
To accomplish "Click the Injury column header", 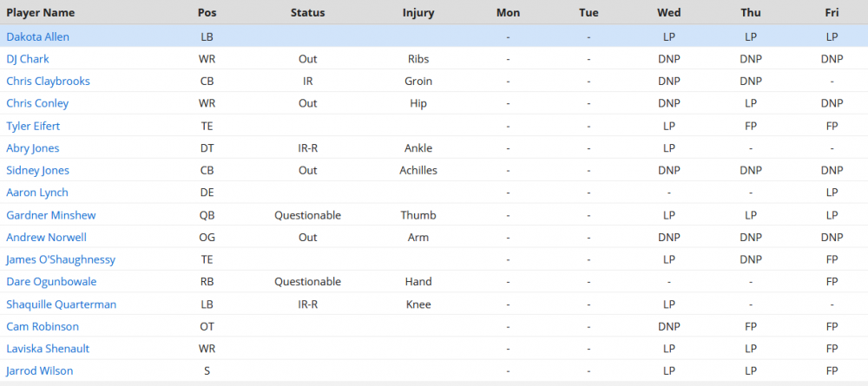I will click(418, 13).
